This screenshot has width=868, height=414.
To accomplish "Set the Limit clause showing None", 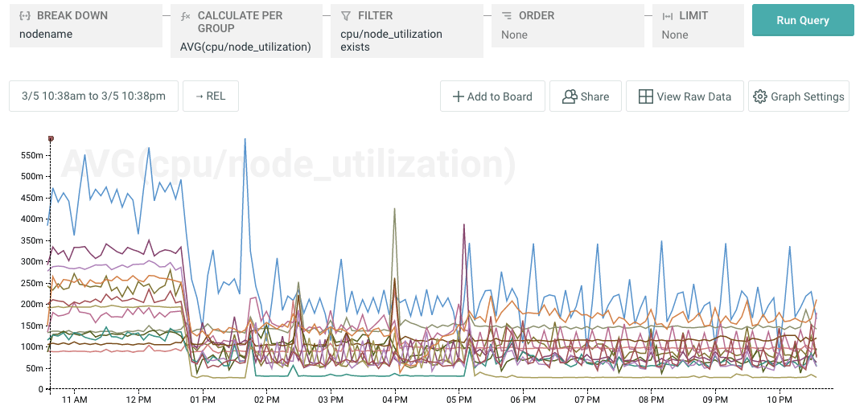I will tap(675, 35).
